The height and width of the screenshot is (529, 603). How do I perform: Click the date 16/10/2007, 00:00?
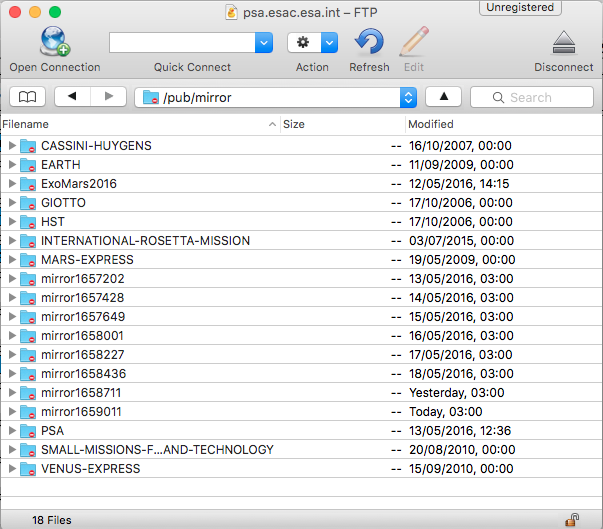[x=460, y=146]
